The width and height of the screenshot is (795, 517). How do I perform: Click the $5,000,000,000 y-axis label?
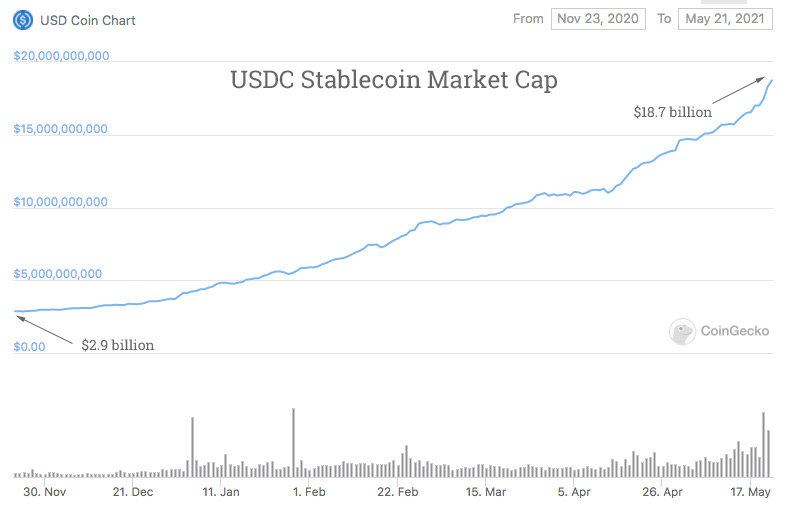pos(58,274)
